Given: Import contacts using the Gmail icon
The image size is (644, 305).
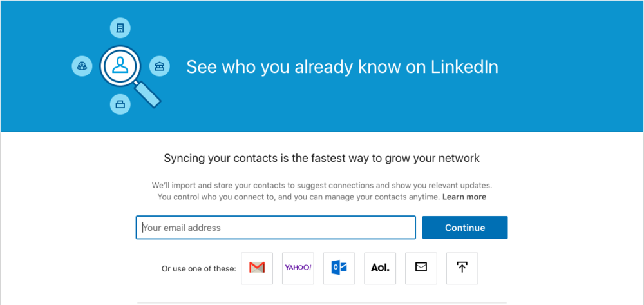Looking at the screenshot, I should tap(257, 268).
